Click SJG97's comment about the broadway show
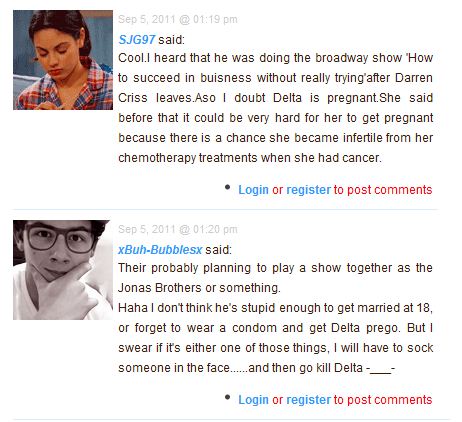 coord(275,108)
